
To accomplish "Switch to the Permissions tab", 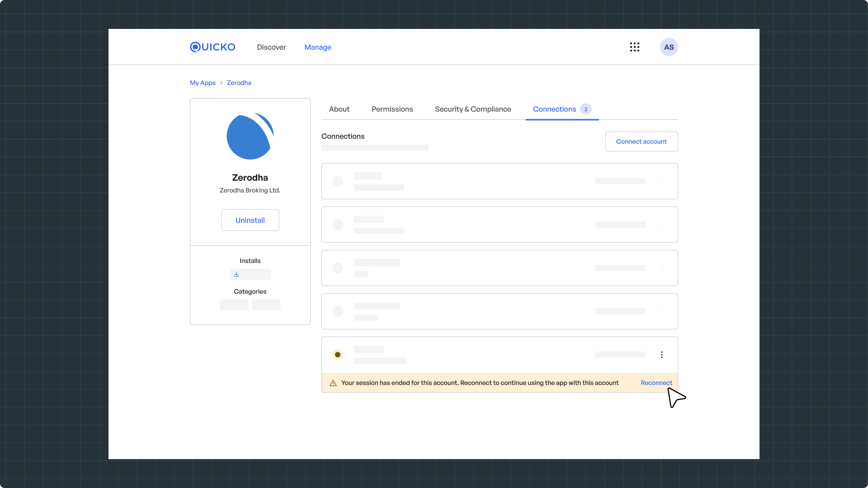I will click(392, 109).
